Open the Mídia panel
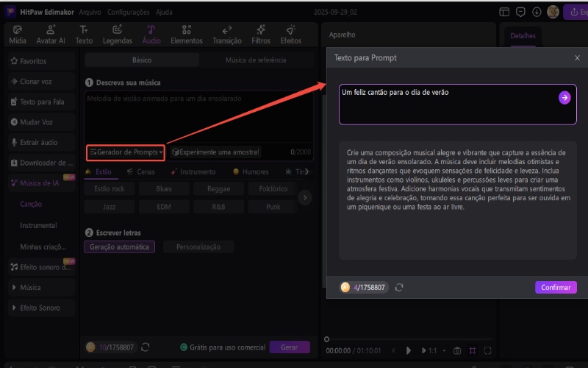The height and width of the screenshot is (368, 588). click(18, 35)
